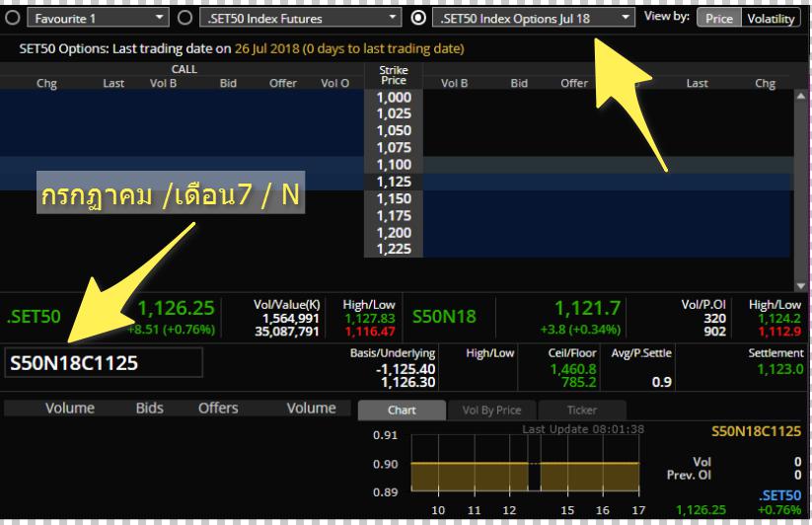Screen dimensions: 812x525
Task: Open the Favourite 1 dropdown
Action: [98, 18]
